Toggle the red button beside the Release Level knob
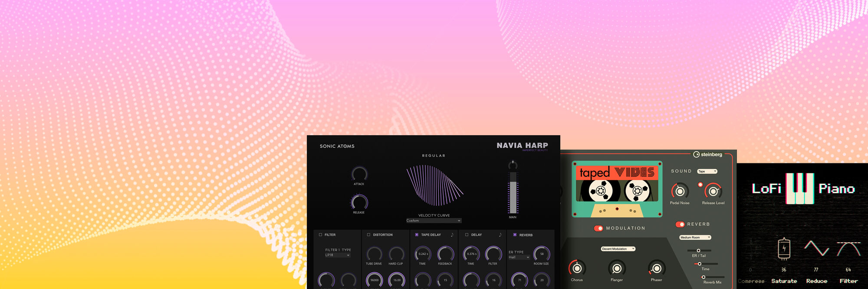This screenshot has width=868, height=289. 700,185
